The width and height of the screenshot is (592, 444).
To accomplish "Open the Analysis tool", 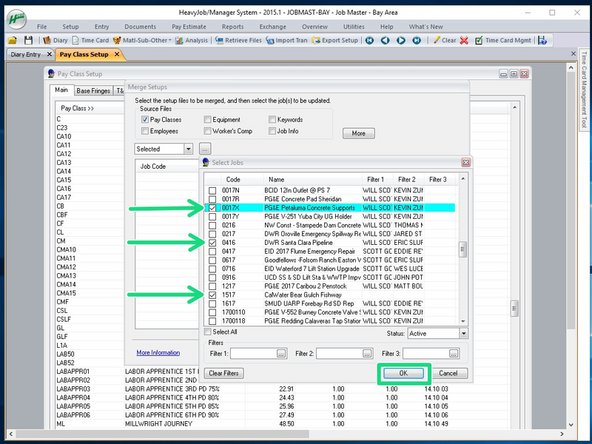I will 192,40.
